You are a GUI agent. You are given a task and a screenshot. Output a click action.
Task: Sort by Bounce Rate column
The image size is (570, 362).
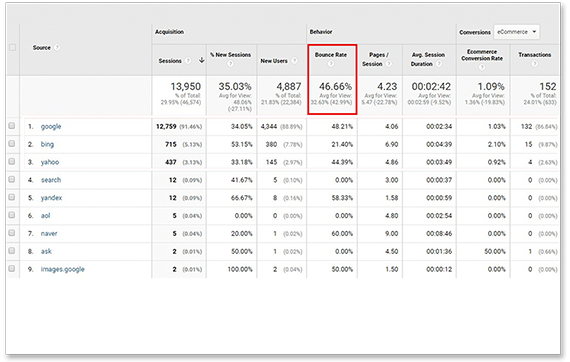[331, 55]
